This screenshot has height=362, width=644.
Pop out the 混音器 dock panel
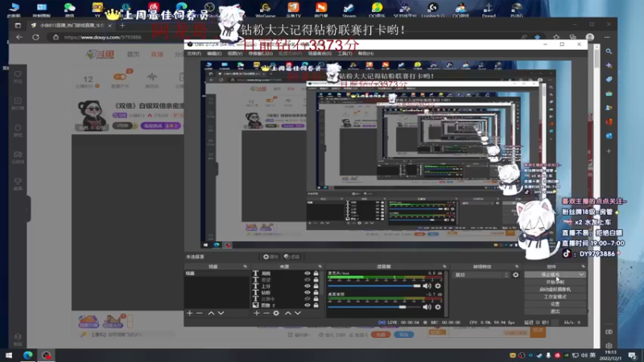tap(444, 266)
